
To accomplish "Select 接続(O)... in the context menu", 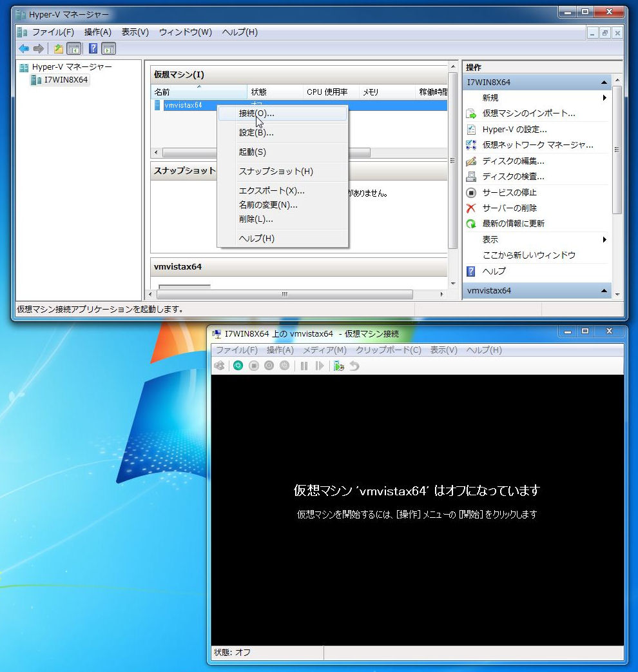I will (283, 114).
